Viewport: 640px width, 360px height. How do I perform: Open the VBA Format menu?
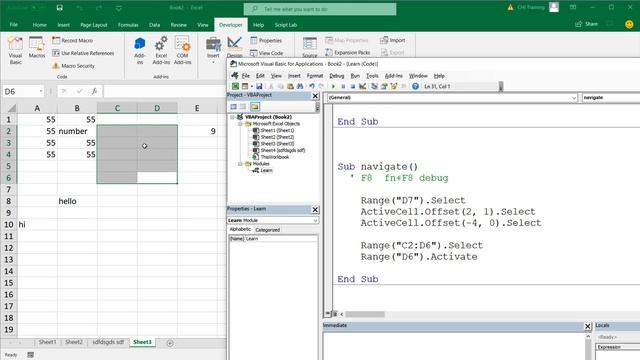[x=315, y=76]
